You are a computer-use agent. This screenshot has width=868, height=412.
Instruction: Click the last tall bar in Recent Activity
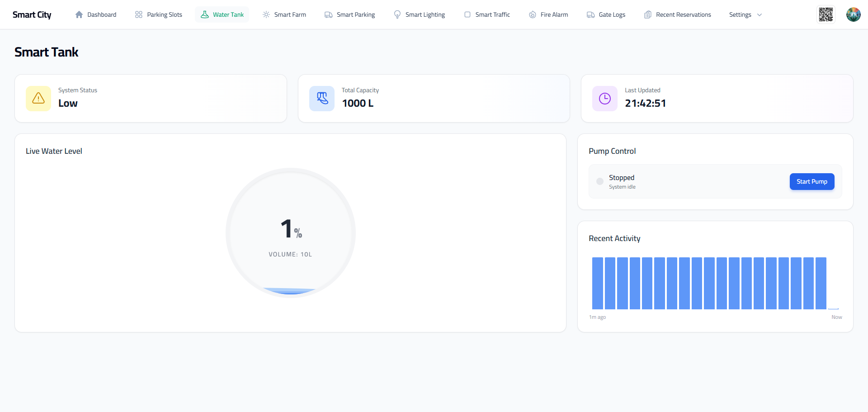tap(821, 283)
